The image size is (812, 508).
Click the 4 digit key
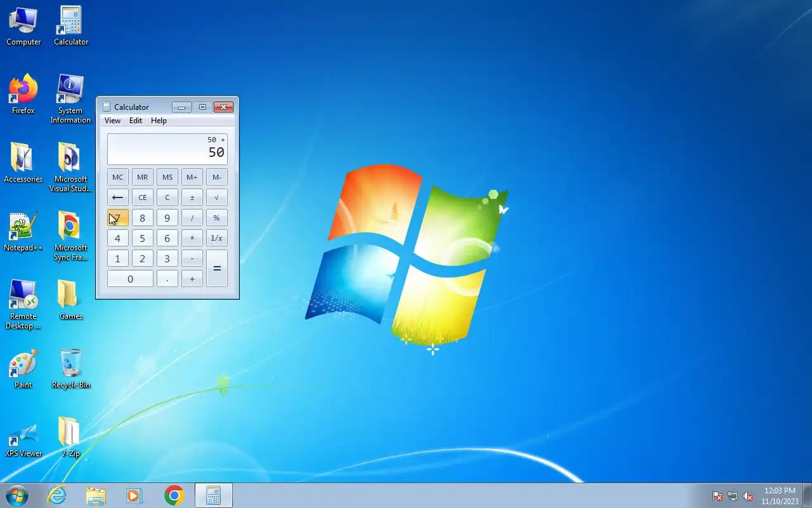117,238
